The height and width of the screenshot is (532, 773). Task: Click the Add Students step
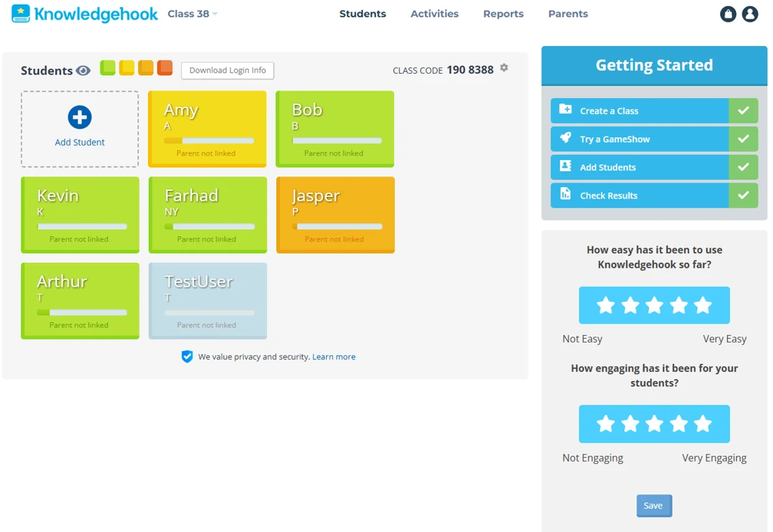click(x=654, y=168)
